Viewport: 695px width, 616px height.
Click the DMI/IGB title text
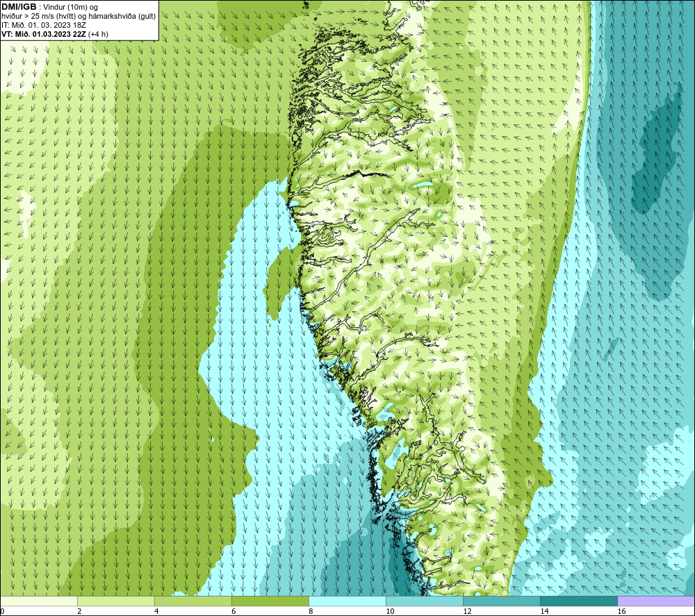[x=19, y=7]
